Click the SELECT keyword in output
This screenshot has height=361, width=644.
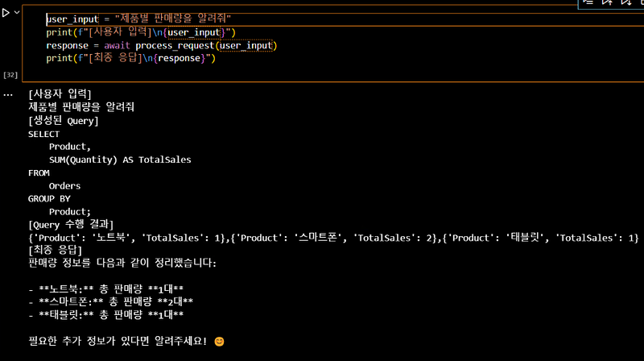[44, 134]
